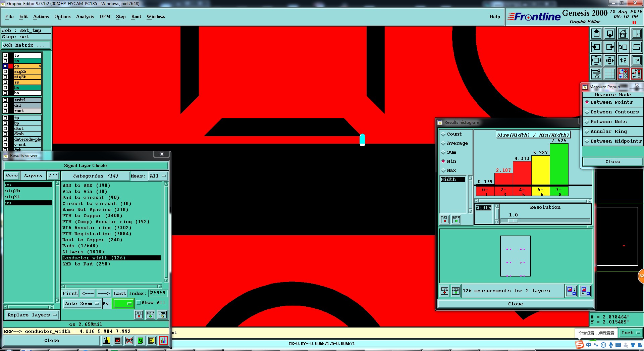The height and width of the screenshot is (351, 644).
Task: Click the UNDO icon in Results viewer
Action: [x=162, y=314]
